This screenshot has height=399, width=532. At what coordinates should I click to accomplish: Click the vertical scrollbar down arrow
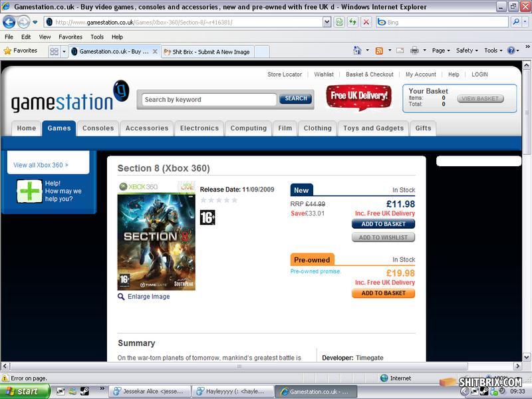click(x=527, y=357)
